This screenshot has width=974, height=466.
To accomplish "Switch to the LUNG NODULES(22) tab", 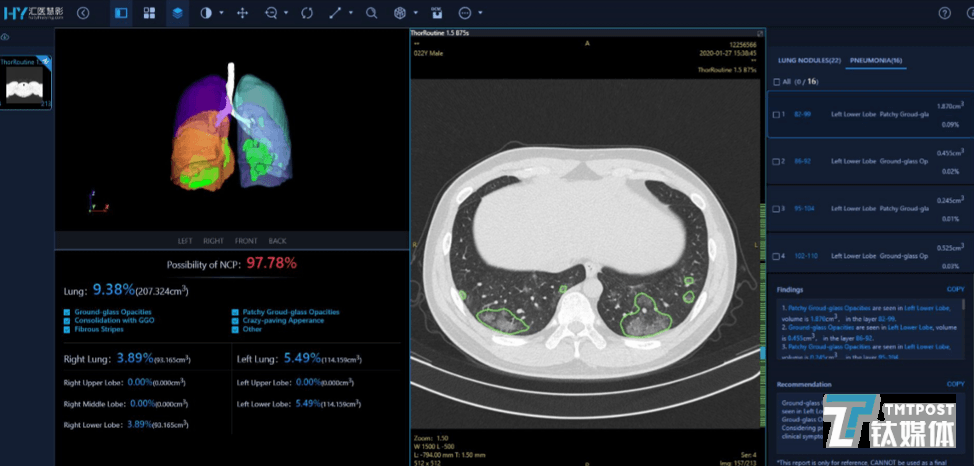I will click(808, 61).
